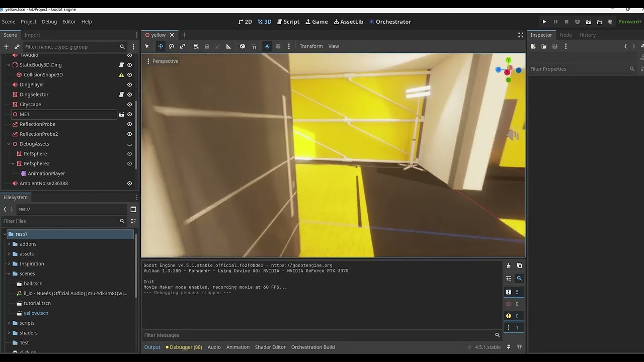Screen dimensions: 644x362
Task: Open Movie Maker mode settings
Action: [610, 22]
